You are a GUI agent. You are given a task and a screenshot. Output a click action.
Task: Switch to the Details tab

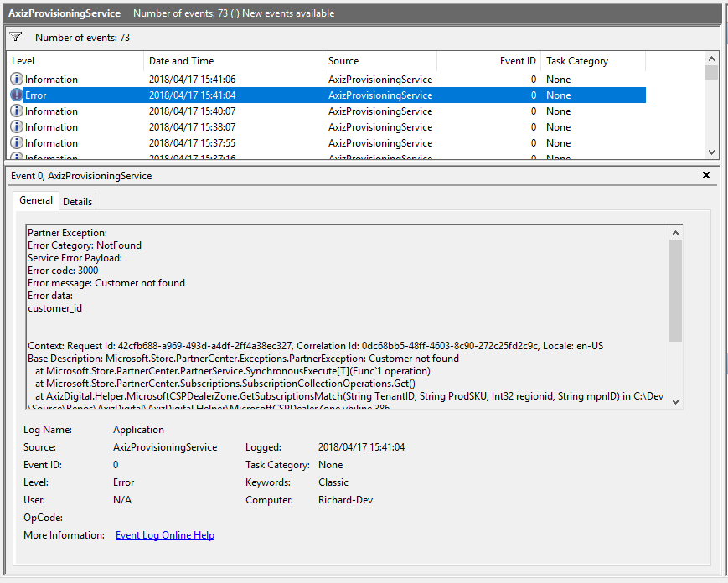point(78,201)
